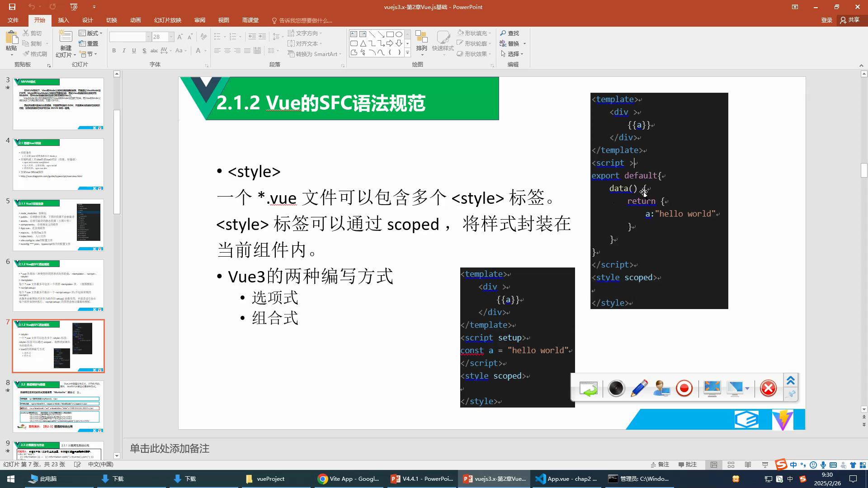Toggle comments pane with 批注 button

[x=688, y=465]
